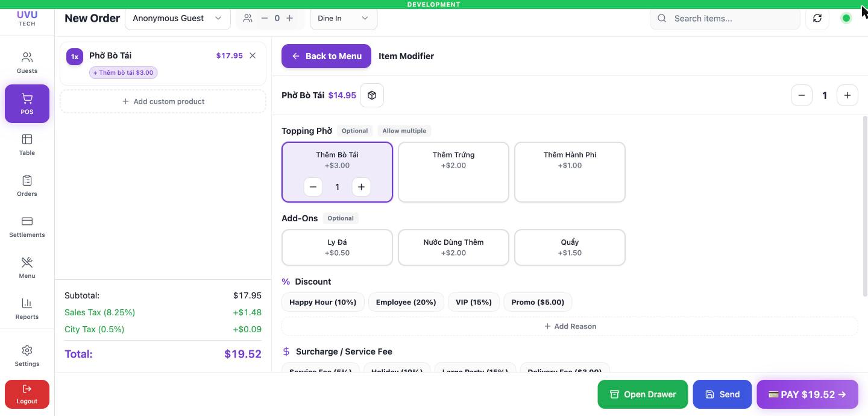Viewport: 868px width, 416px height.
Task: Apply Employee (20%) discount
Action: (x=406, y=302)
